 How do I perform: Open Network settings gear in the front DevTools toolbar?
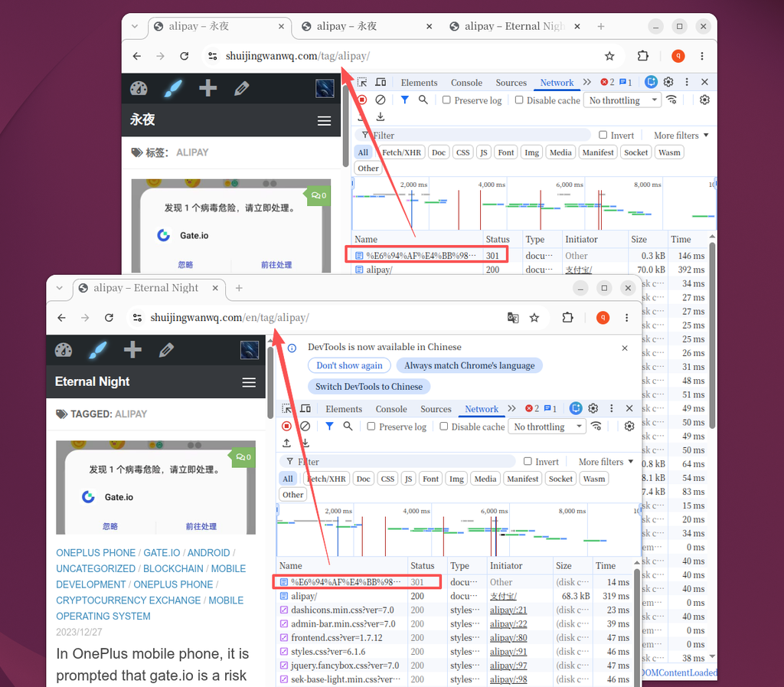(629, 427)
